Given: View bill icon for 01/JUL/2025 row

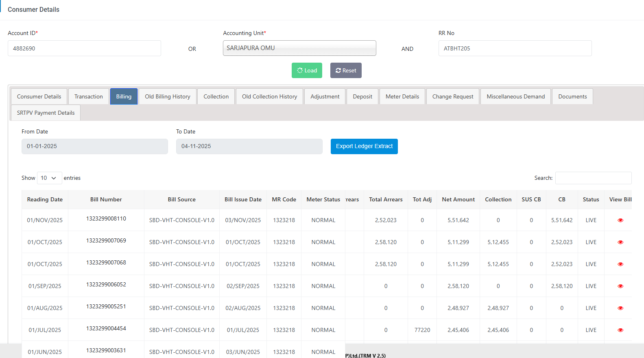Looking at the screenshot, I should pyautogui.click(x=620, y=330).
